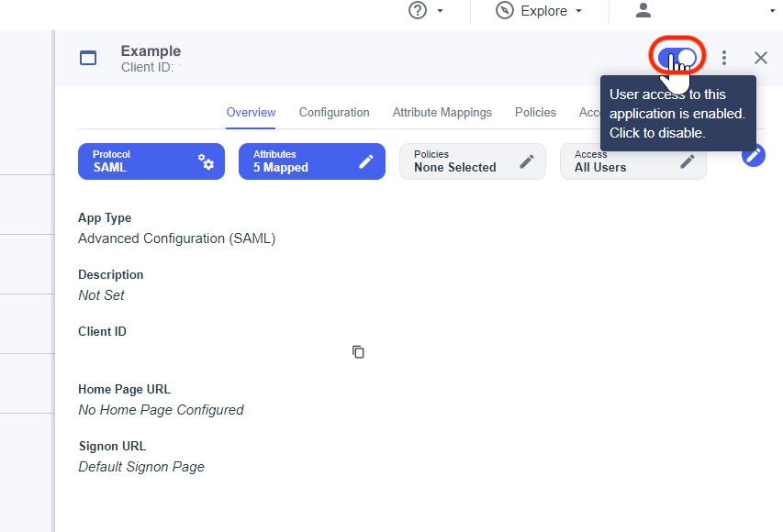Click the pencil icon on Attributes tile
The width and height of the screenshot is (783, 532).
coord(366,161)
